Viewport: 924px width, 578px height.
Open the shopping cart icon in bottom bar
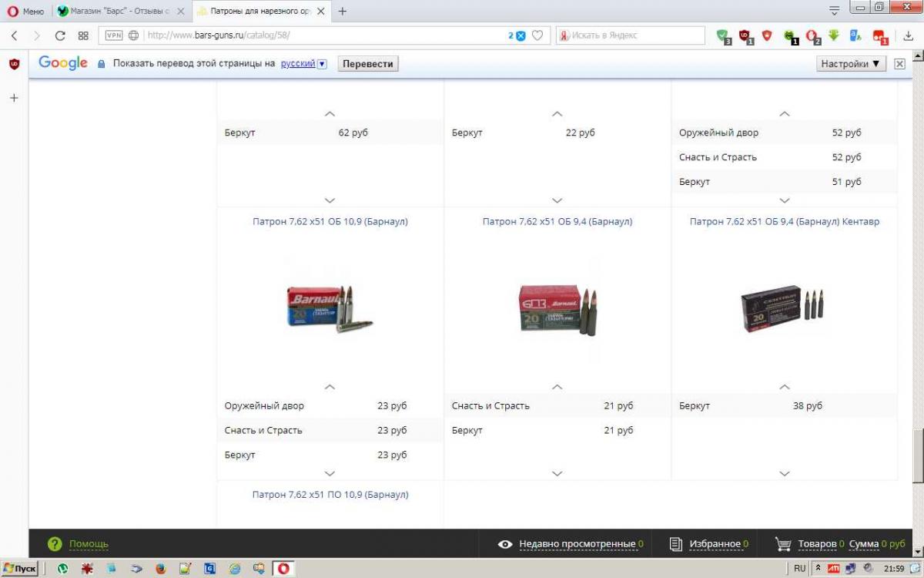782,544
